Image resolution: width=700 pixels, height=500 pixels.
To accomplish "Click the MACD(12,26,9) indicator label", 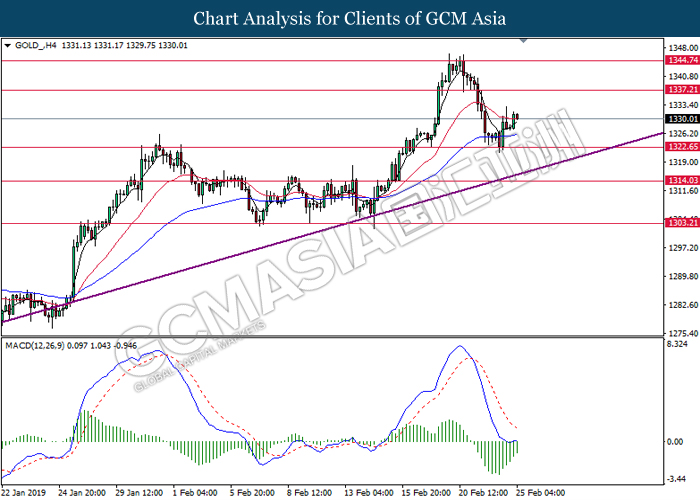I will coord(34,346).
